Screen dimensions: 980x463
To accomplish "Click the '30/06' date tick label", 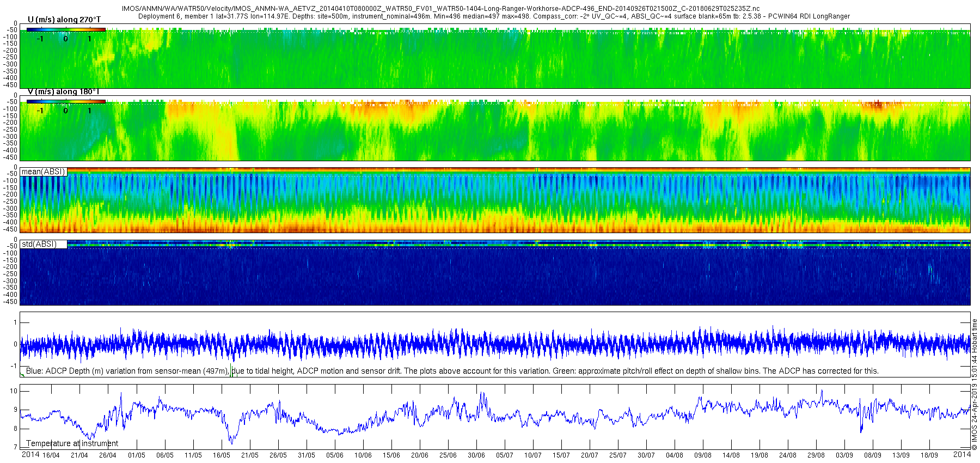I will [x=476, y=455].
